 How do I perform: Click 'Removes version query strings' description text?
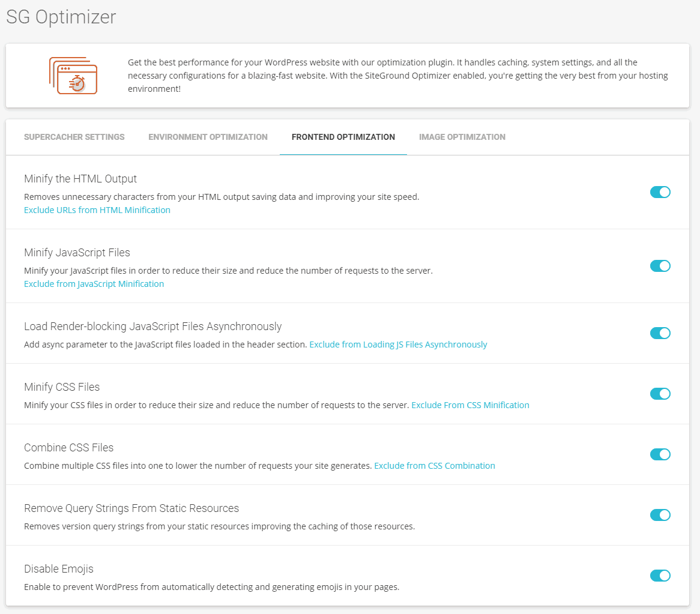coord(219,526)
